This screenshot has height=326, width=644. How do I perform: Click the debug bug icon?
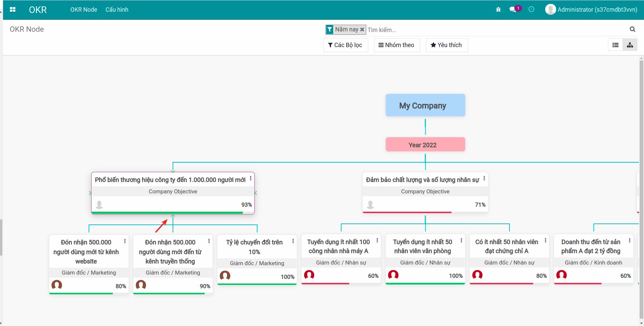click(x=498, y=10)
